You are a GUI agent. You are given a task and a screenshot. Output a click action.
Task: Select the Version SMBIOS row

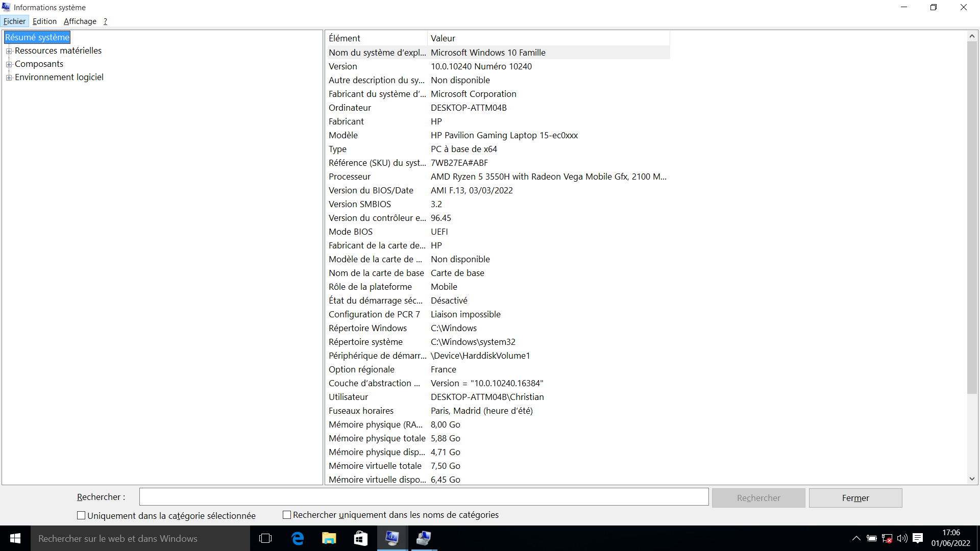point(498,204)
